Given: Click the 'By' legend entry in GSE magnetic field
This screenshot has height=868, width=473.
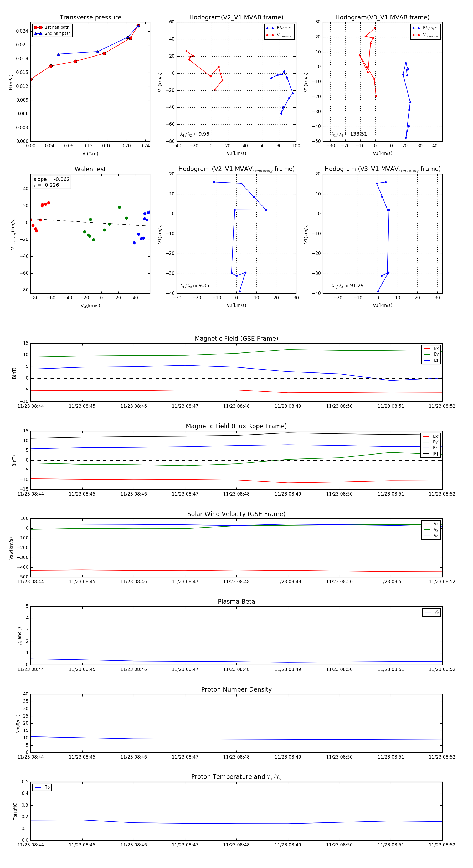Looking at the screenshot, I should [431, 354].
